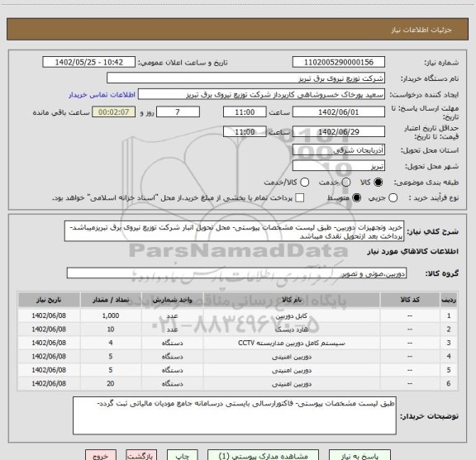The image size is (476, 460).
Task: Click the price validity date 1402/06/29
Action: coord(339,131)
